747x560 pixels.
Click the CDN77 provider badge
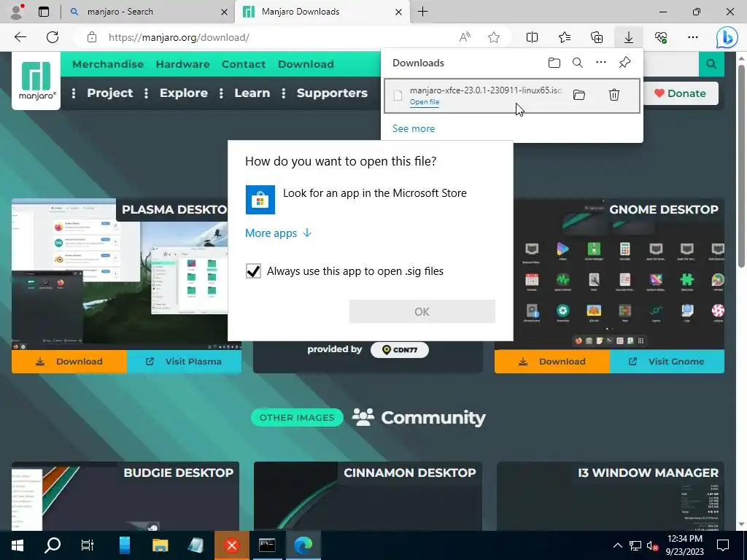click(x=399, y=350)
